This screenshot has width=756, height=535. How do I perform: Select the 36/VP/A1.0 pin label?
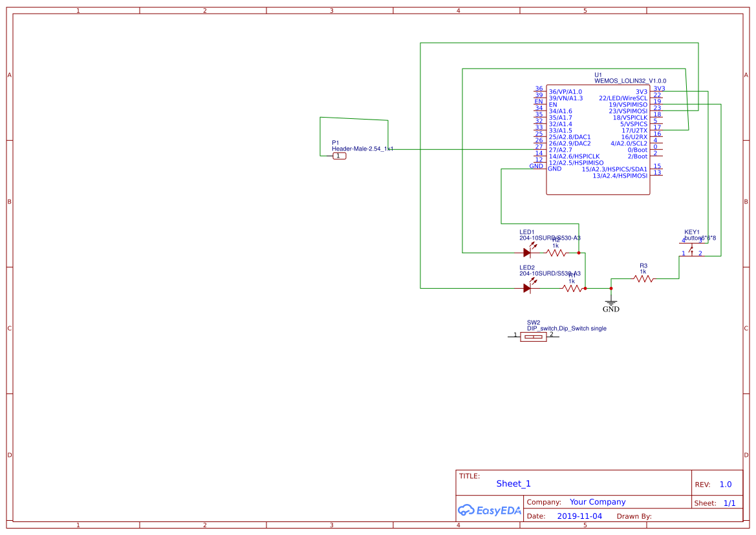pos(565,92)
